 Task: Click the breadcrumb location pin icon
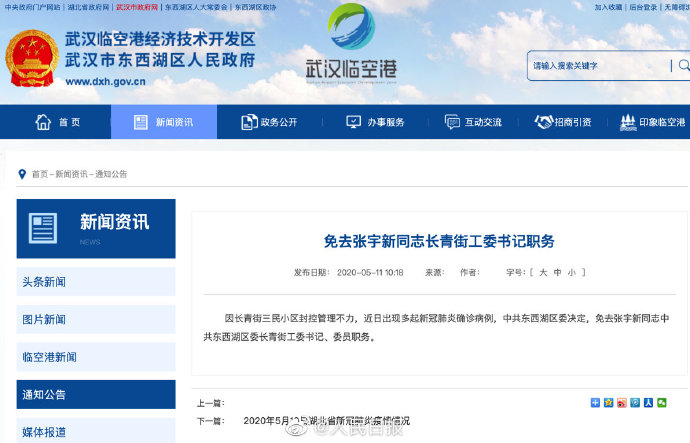22,174
